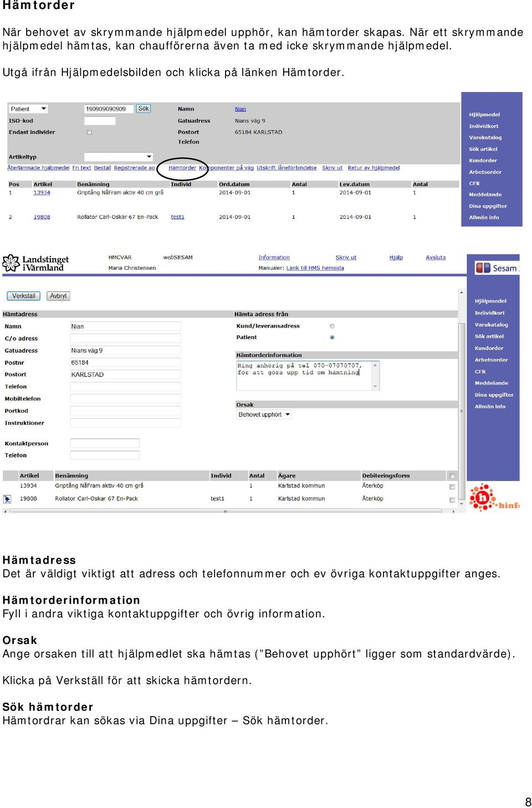Viewport: 532px width, 808px height.
Task: Click the Landstinget i Värmland logo
Action: pyautogui.click(x=35, y=263)
